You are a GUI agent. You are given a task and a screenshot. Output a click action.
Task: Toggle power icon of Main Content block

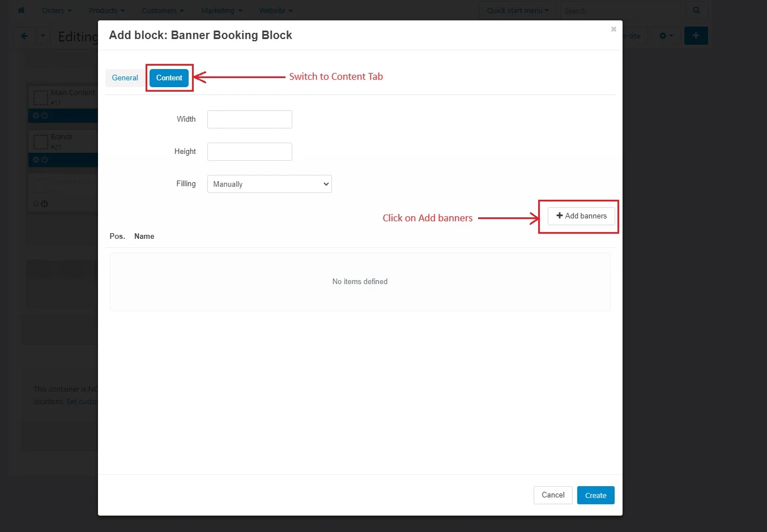44,115
